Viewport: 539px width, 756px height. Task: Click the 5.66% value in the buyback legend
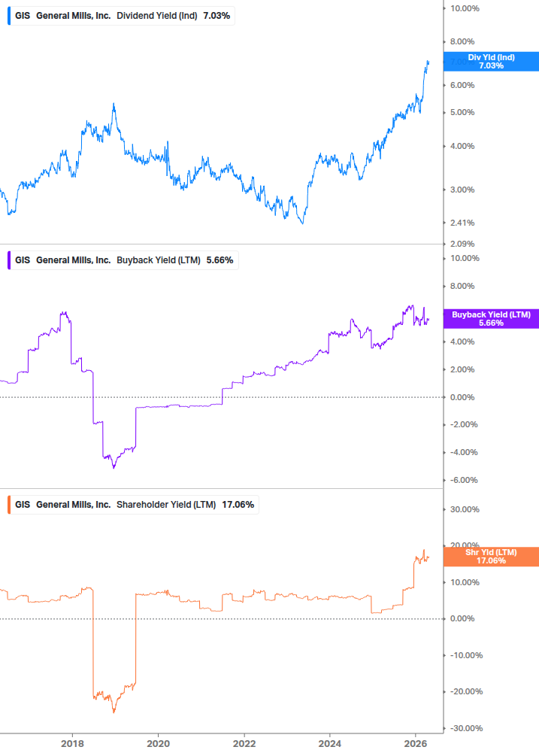tap(220, 260)
